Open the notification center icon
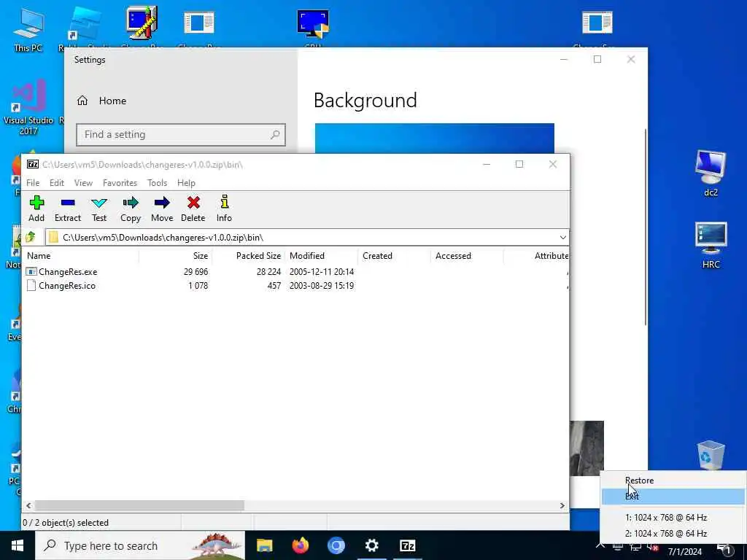747x560 pixels. tap(726, 550)
